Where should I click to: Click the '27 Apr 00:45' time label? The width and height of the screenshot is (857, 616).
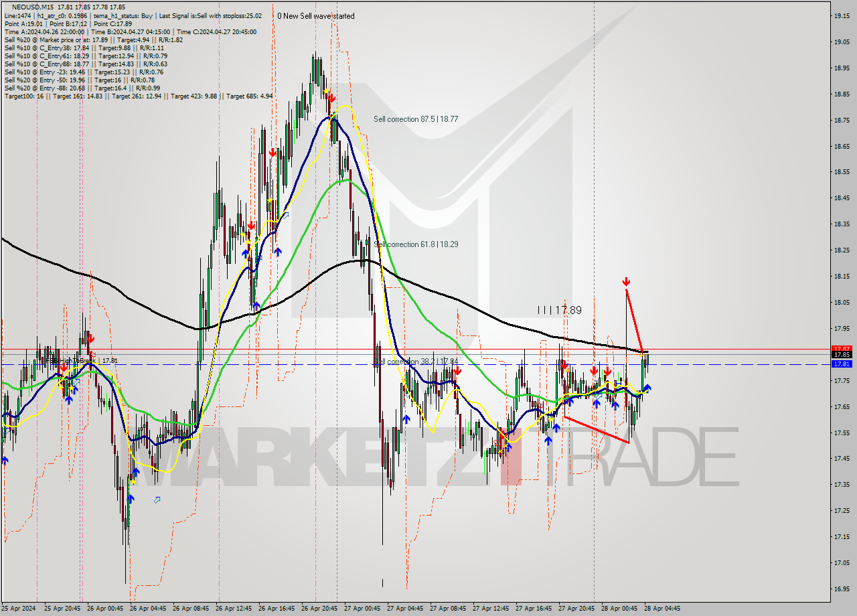tap(362, 609)
